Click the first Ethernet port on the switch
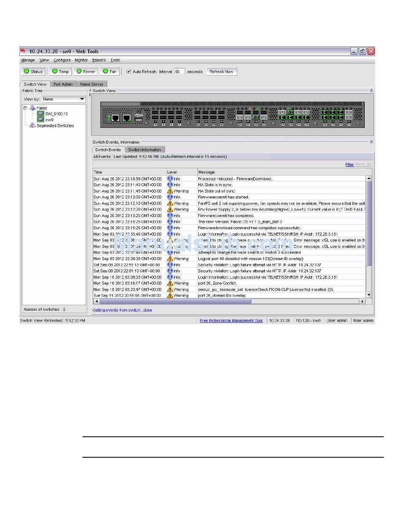Screen dimensions: 401x532 pos(116,118)
